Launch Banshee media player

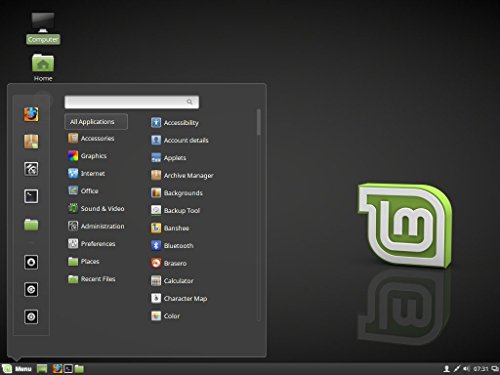(x=170, y=228)
